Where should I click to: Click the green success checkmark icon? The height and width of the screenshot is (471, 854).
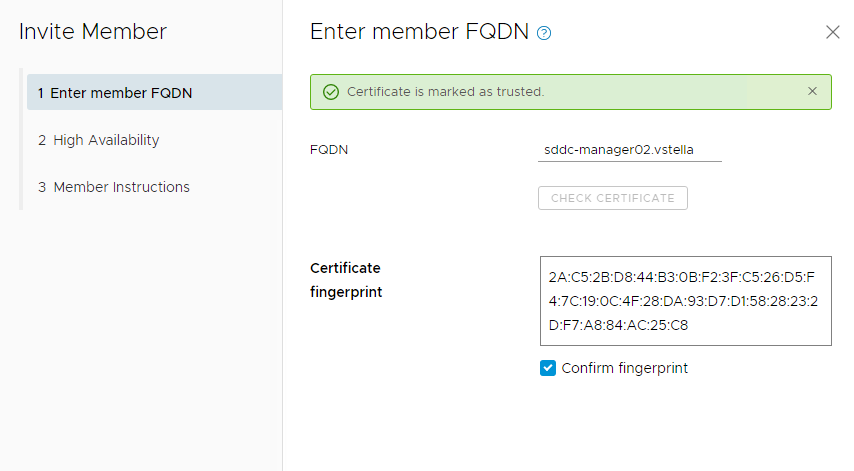pyautogui.click(x=331, y=92)
